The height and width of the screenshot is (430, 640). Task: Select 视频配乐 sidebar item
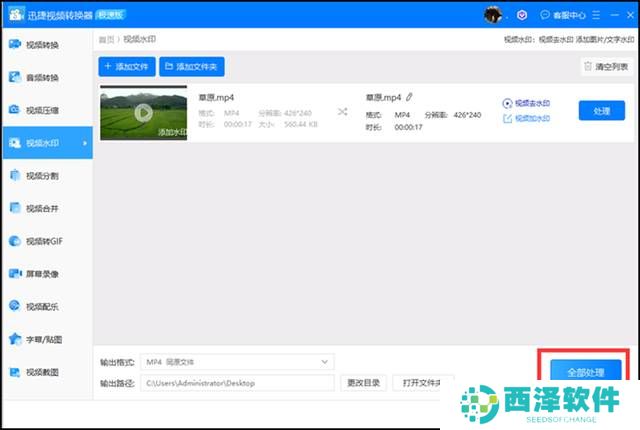pyautogui.click(x=47, y=306)
